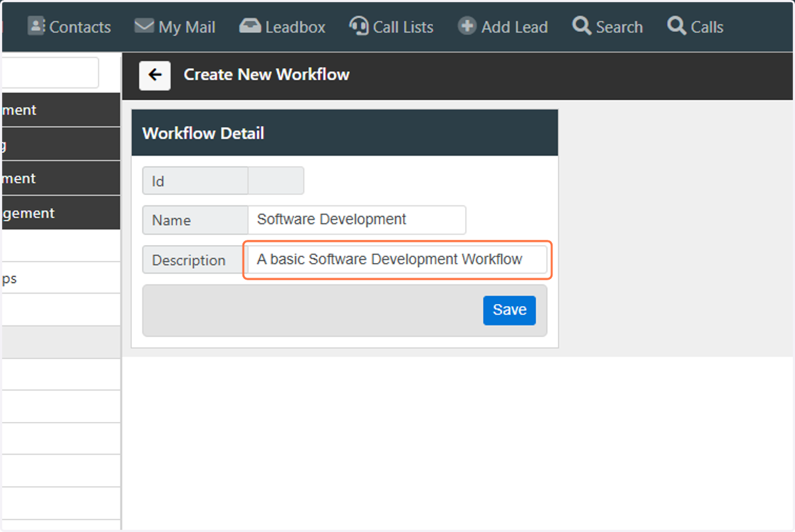Focus the workflow Name field
This screenshot has height=532, width=795.
point(356,220)
